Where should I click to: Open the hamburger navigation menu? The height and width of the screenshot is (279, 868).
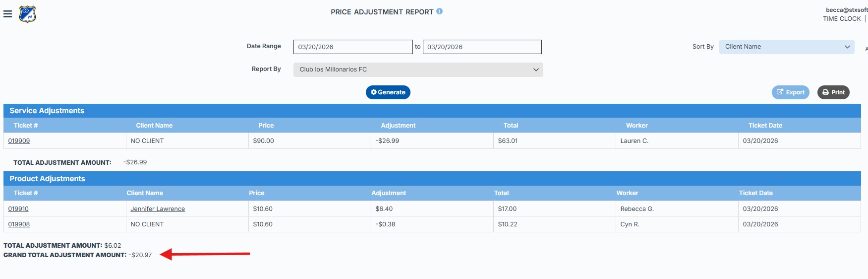pyautogui.click(x=7, y=14)
